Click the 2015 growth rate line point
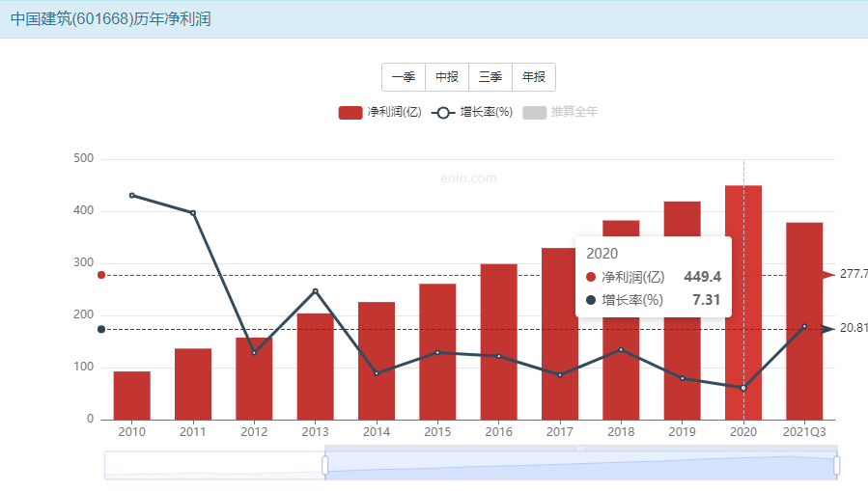868x491 pixels. [438, 352]
